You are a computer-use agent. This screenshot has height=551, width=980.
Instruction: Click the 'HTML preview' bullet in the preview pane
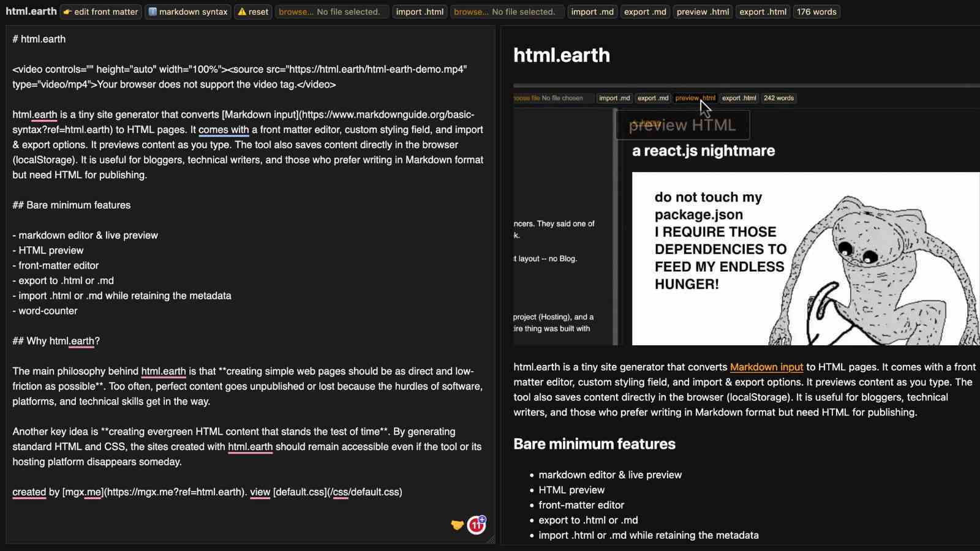coord(571,490)
